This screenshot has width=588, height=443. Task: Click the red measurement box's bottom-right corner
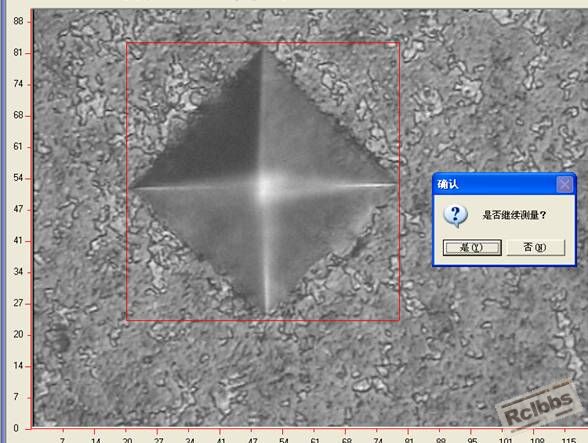tap(399, 320)
